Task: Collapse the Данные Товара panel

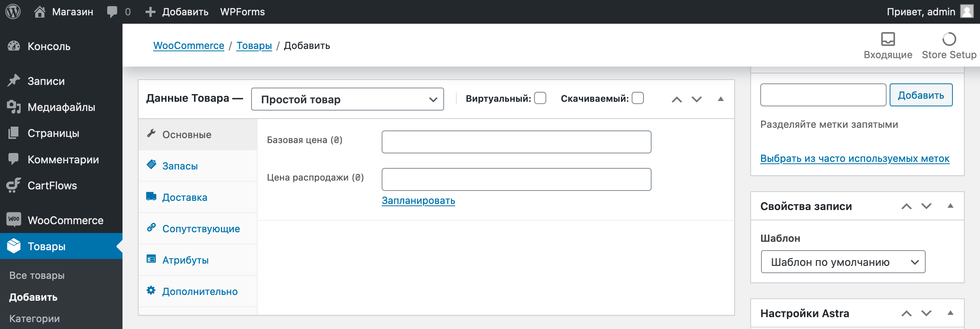Action: [721, 99]
